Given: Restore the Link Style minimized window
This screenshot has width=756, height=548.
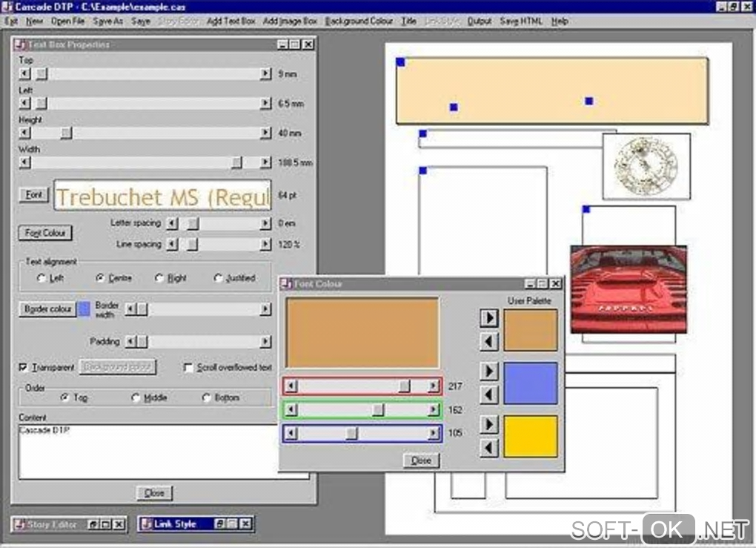Looking at the screenshot, I should point(220,524).
